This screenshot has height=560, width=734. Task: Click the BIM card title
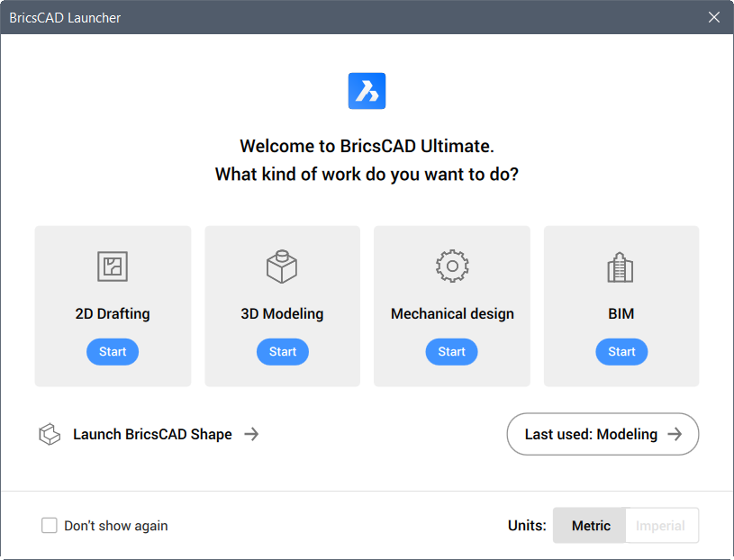(621, 313)
